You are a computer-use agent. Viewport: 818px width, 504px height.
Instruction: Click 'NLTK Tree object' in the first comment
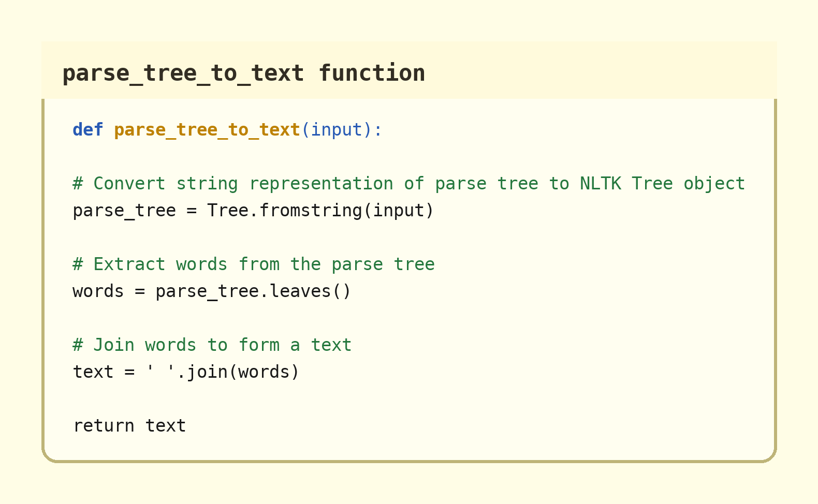click(x=662, y=184)
